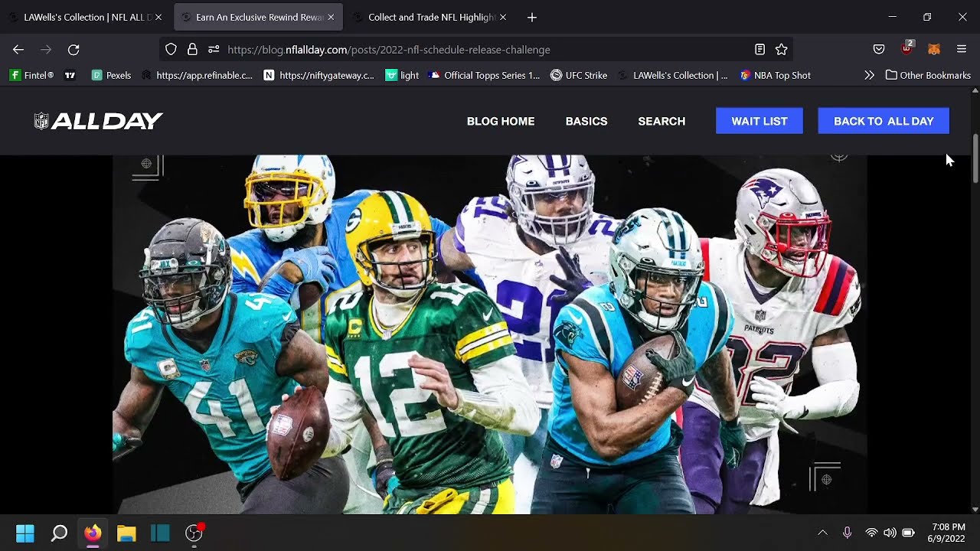Click the shield tracking protection icon
The width and height of the screenshot is (980, 551).
coord(171,50)
